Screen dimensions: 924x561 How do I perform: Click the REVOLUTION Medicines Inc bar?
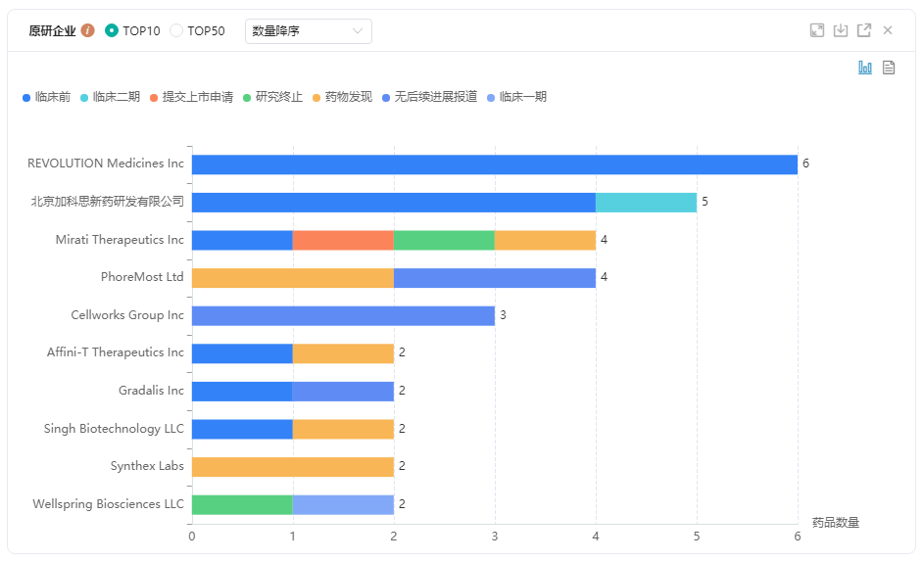click(x=494, y=164)
